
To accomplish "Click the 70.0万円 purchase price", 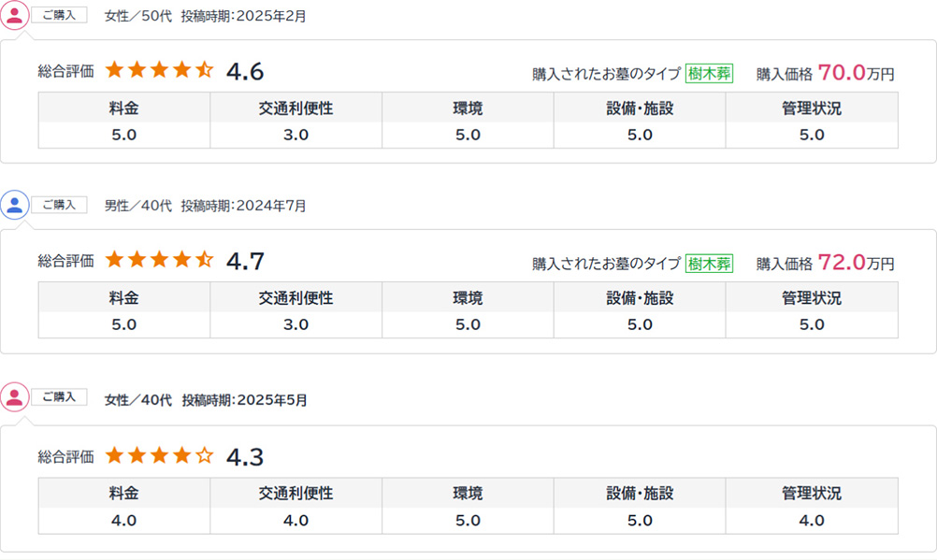I will pos(856,73).
